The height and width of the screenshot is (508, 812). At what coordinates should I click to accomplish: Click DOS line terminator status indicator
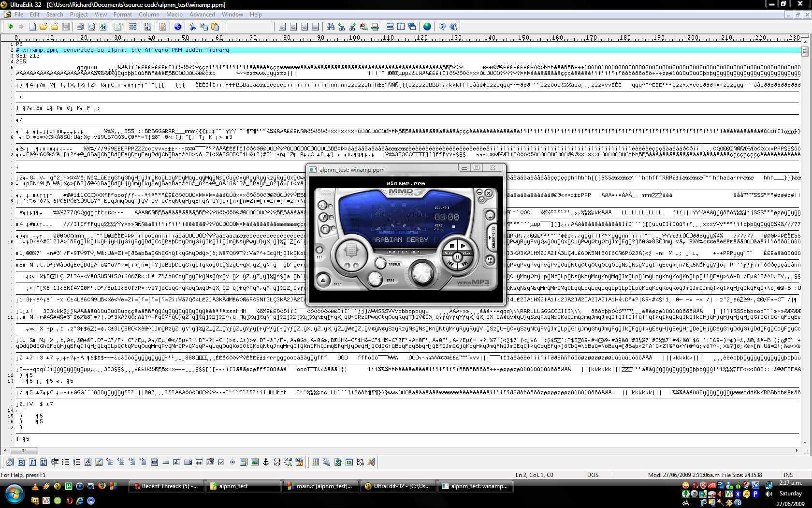(593, 475)
